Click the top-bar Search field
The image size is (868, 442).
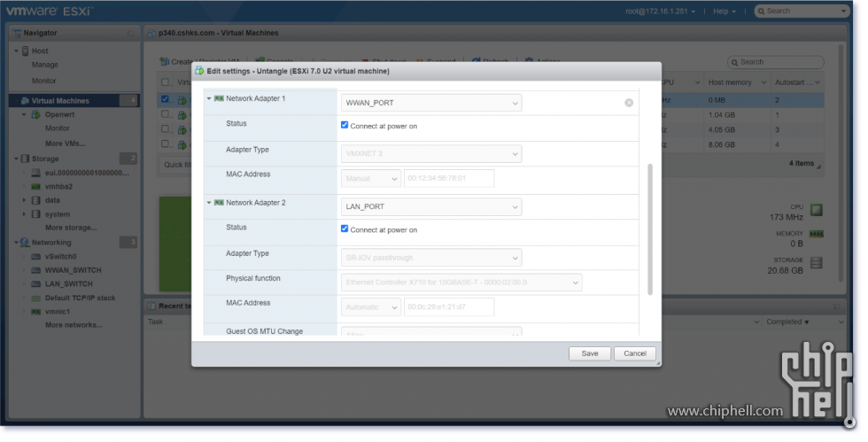(801, 12)
